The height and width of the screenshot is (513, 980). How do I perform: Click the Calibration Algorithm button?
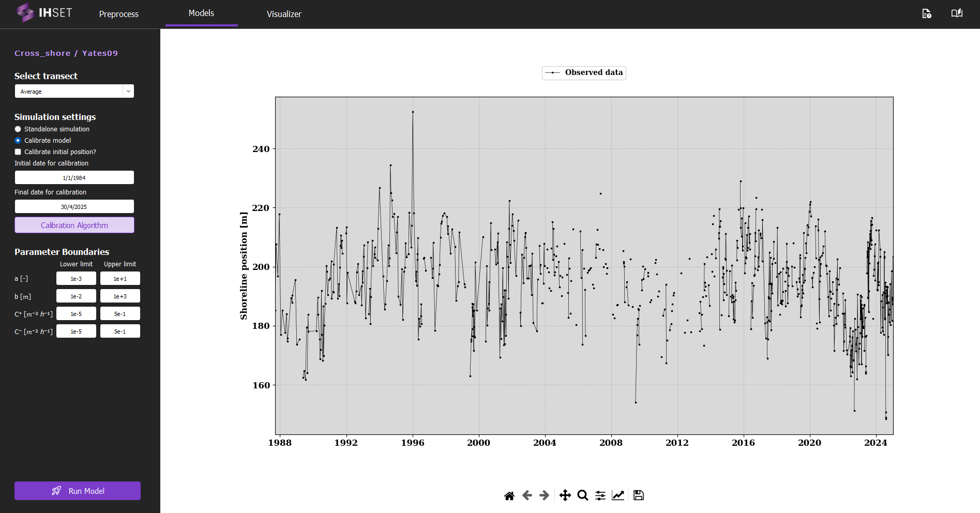point(74,225)
